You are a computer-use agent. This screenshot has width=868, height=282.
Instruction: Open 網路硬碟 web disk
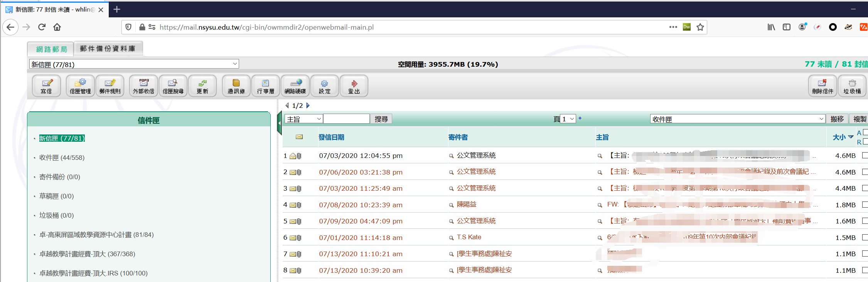(x=295, y=86)
